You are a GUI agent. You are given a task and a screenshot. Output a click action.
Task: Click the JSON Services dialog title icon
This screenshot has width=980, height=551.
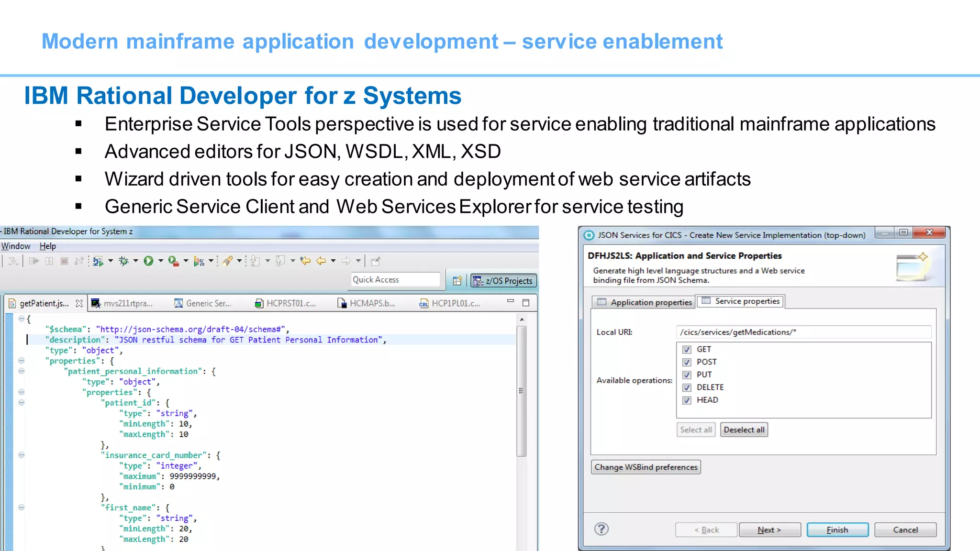[x=589, y=235]
